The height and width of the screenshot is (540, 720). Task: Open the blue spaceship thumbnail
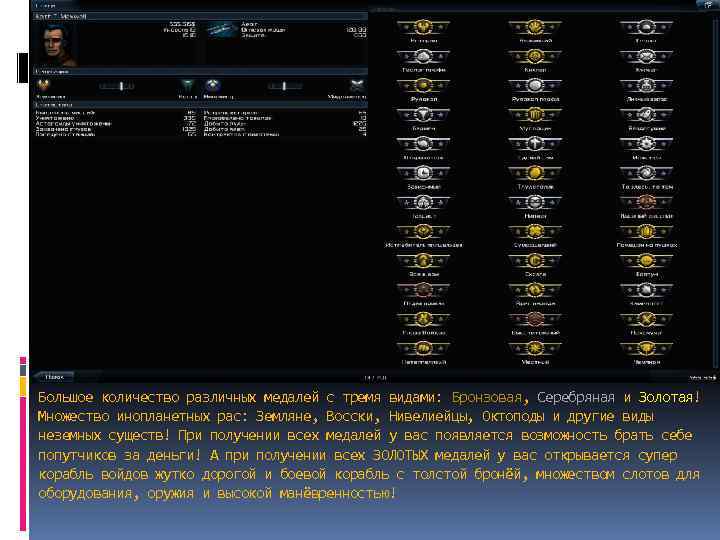[x=222, y=30]
